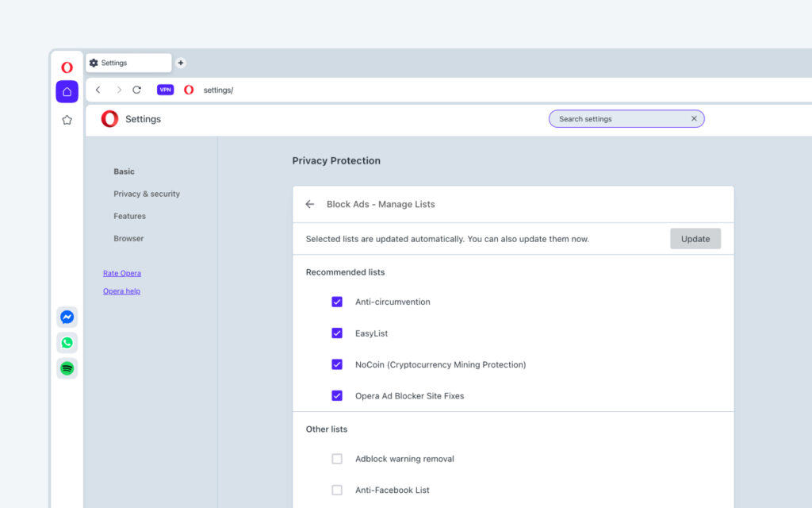
Task: Click the home speed dial icon
Action: tap(67, 92)
